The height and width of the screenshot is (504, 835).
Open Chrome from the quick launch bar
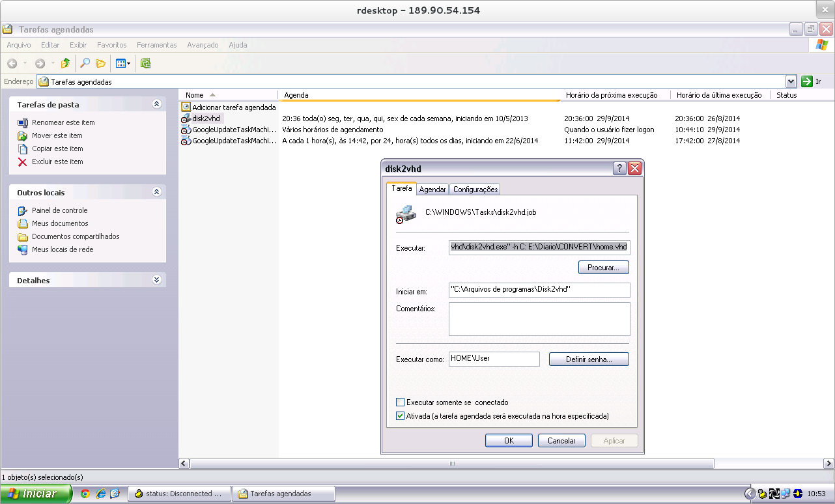[x=85, y=494]
